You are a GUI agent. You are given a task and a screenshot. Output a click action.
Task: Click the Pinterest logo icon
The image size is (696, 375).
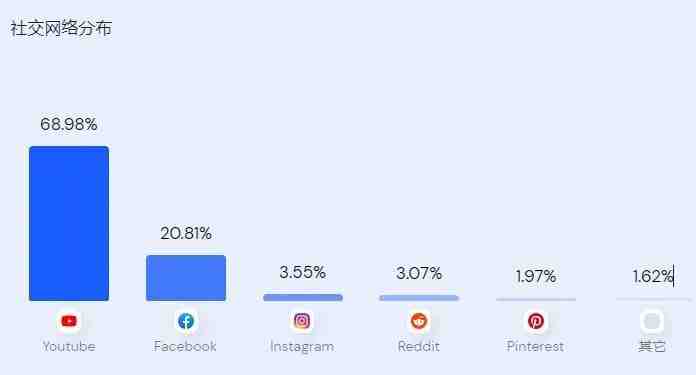click(536, 321)
